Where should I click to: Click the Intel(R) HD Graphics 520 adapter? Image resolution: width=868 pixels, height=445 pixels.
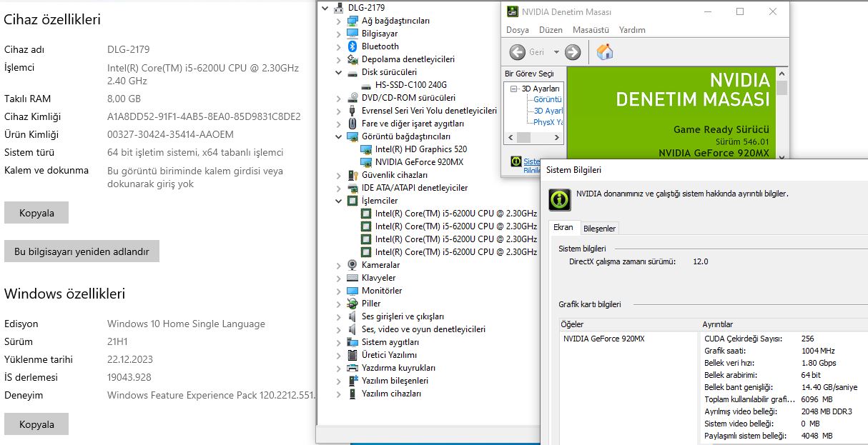point(420,149)
